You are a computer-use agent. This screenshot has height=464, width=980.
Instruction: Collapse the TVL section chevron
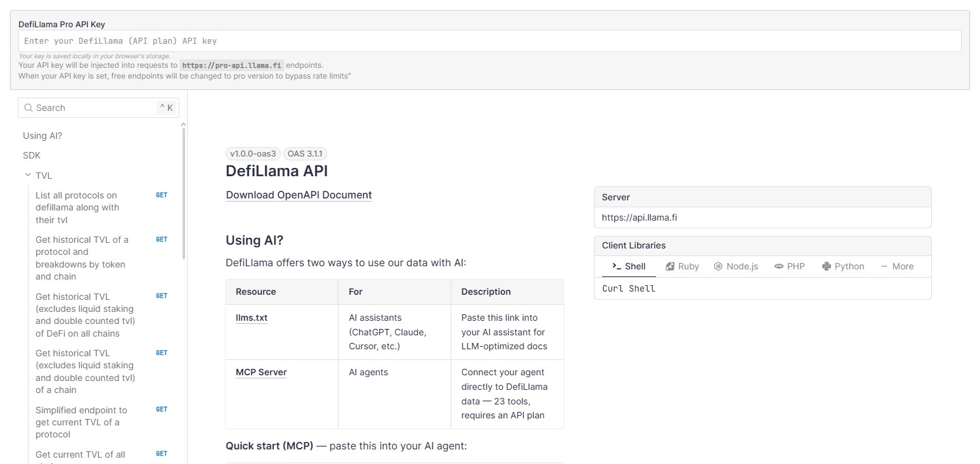click(x=27, y=175)
